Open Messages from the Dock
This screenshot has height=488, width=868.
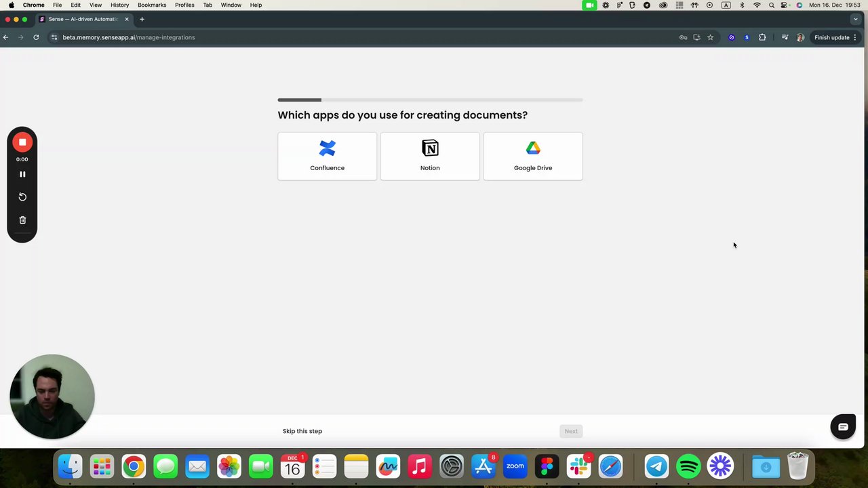(x=165, y=466)
